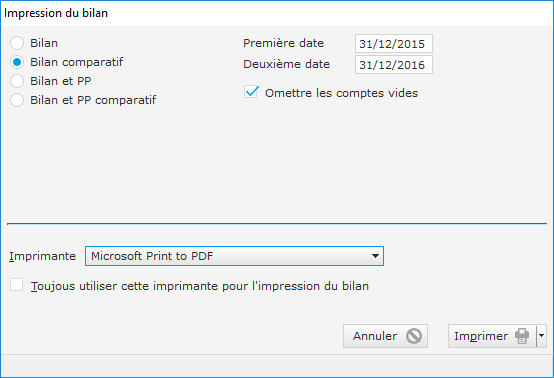Click the Bilan comparatif label text
The height and width of the screenshot is (378, 554).
pos(77,62)
